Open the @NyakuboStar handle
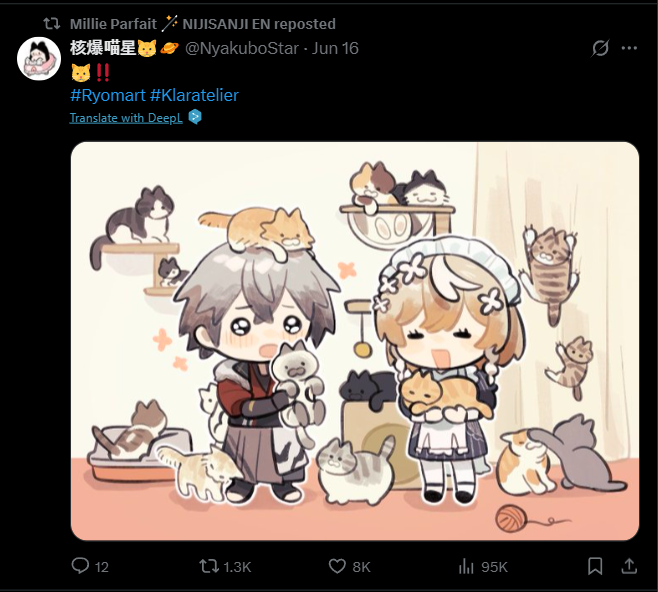658x592 pixels. pyautogui.click(x=242, y=48)
